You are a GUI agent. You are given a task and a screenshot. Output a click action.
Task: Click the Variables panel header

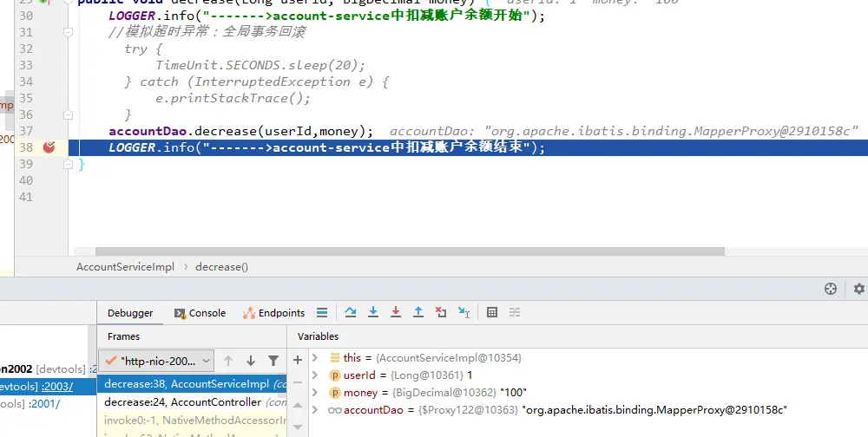[x=318, y=336]
